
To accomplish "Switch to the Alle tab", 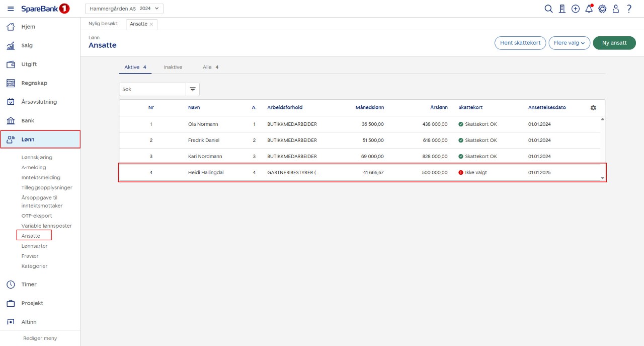I will 210,67.
